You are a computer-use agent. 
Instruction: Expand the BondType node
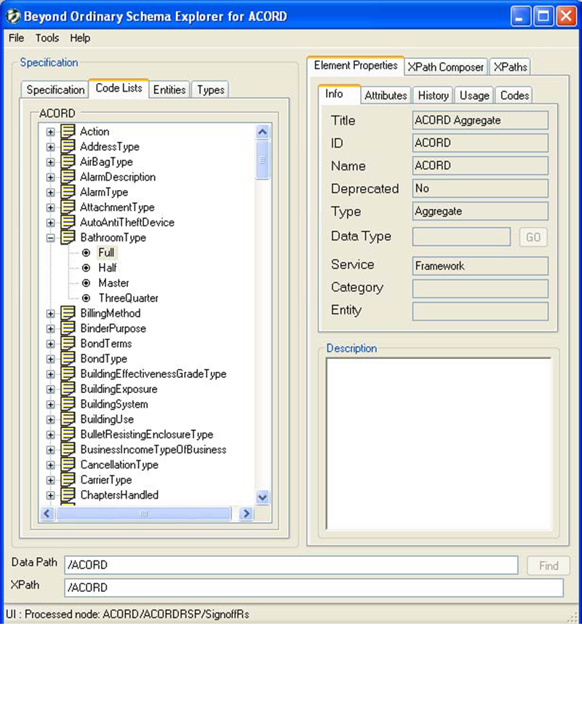click(x=51, y=359)
